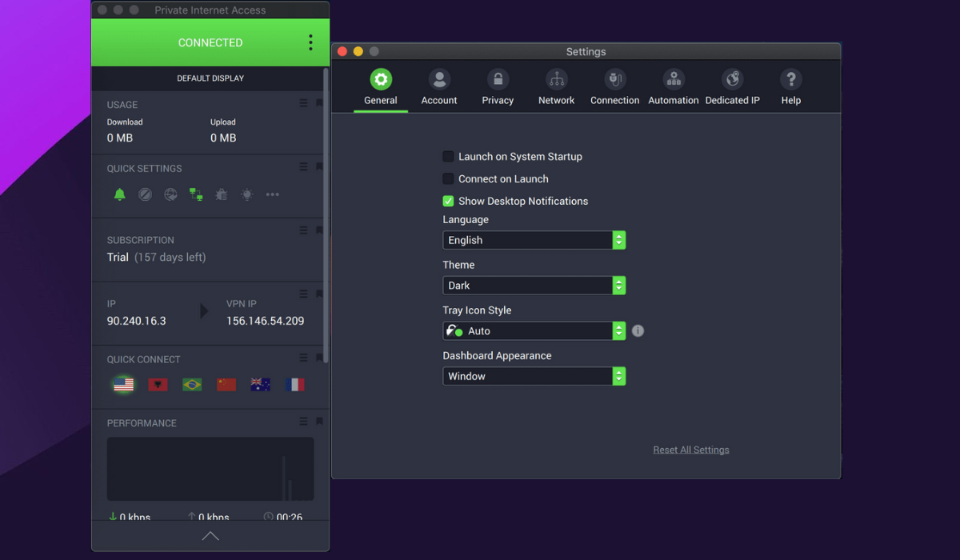This screenshot has width=960, height=560.
Task: Click the bookmark icon of the IP tile
Action: (x=319, y=294)
